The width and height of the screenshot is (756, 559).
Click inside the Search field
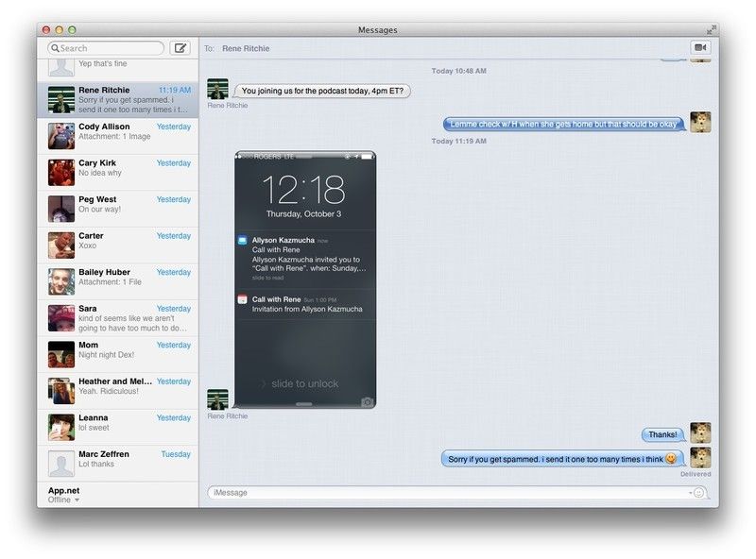click(x=109, y=48)
